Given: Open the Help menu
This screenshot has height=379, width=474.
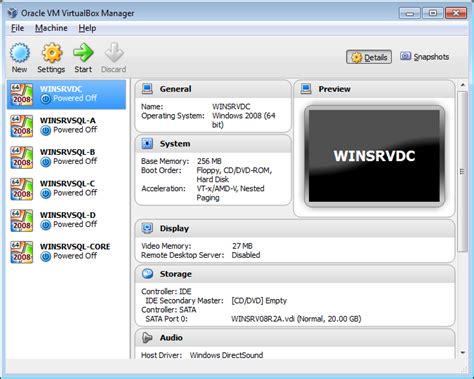Looking at the screenshot, I should [87, 28].
